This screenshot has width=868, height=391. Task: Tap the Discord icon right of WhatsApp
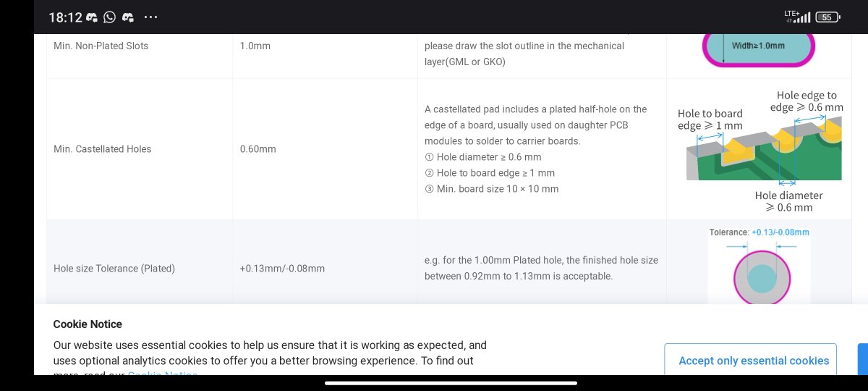click(x=128, y=17)
